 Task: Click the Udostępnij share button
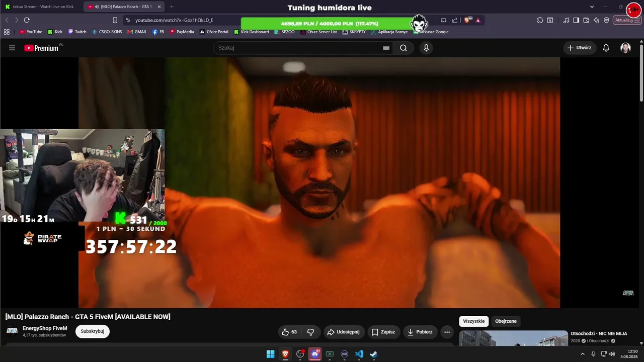coord(343,332)
